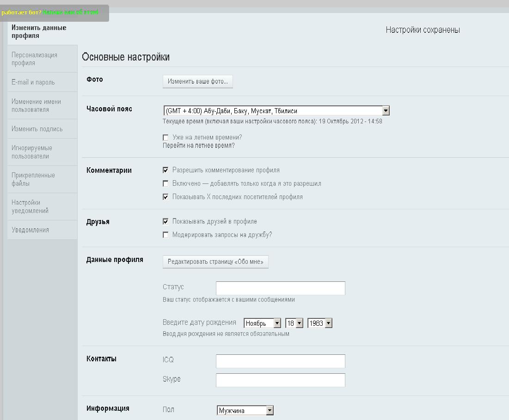This screenshot has height=420, width=509.
Task: Toggle 'Показывать друзей в профиле' checkbox
Action: coord(166,221)
